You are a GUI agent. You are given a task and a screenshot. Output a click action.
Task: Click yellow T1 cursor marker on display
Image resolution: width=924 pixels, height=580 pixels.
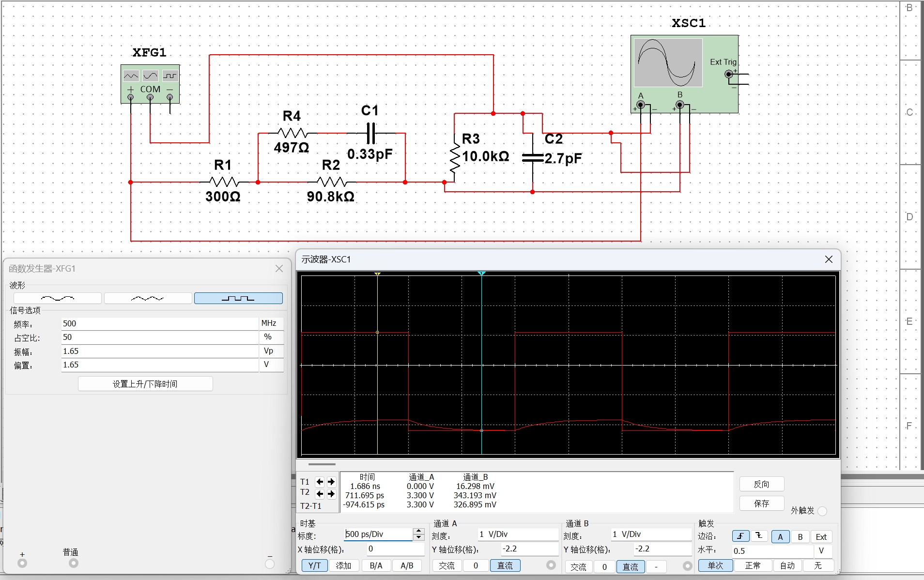pos(377,274)
